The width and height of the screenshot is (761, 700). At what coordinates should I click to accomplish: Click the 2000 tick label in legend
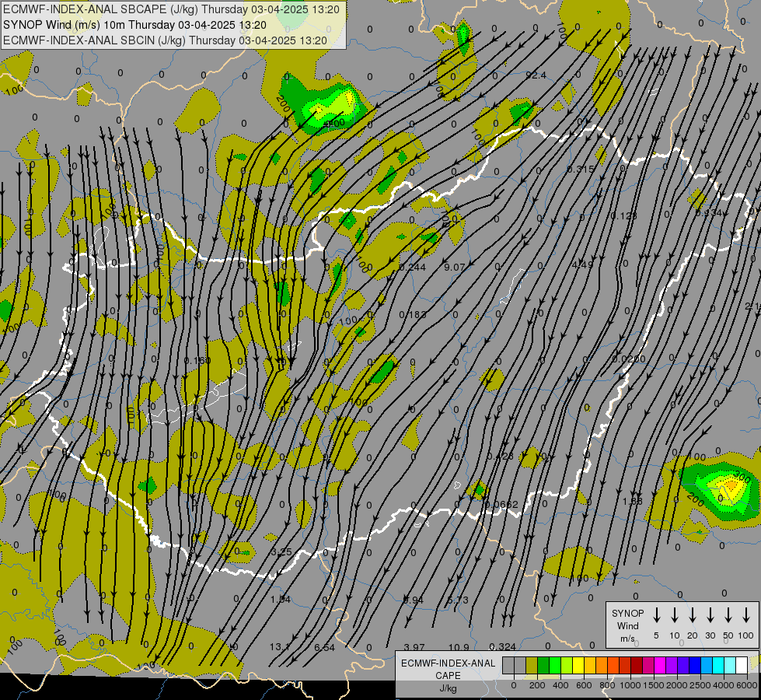[676, 685]
